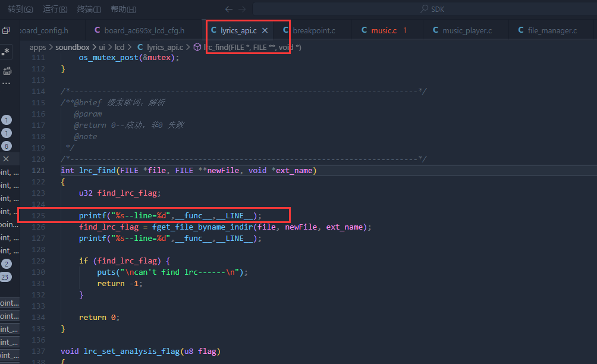Click the 'u32 find_lrc_flag;' declaration
The image size is (597, 364).
click(120, 193)
